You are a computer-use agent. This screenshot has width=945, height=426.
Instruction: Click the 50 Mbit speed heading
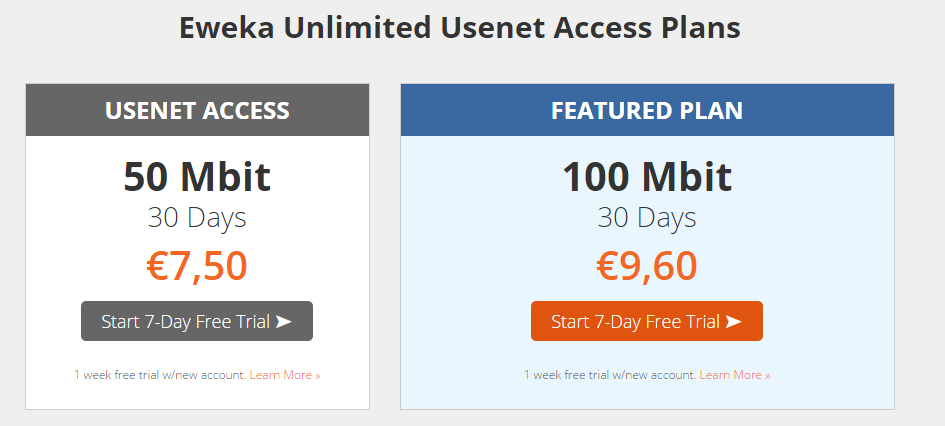197,177
